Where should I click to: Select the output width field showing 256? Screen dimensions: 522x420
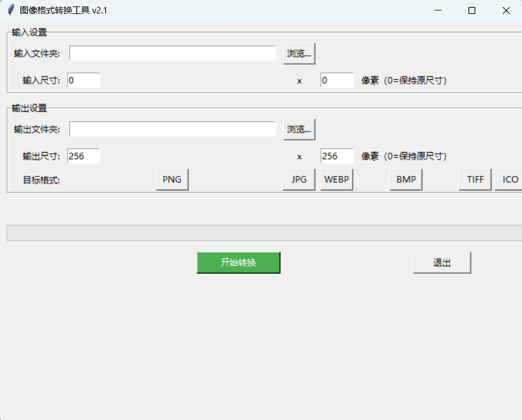[x=84, y=156]
